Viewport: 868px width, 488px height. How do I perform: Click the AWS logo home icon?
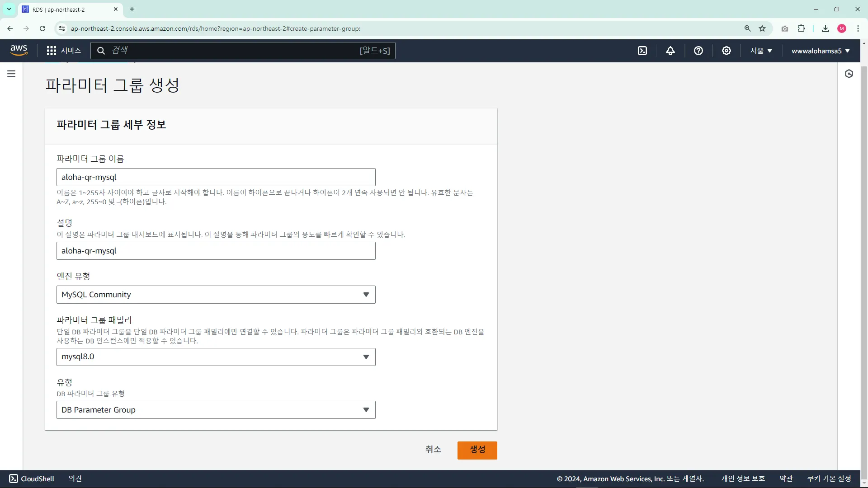pos(19,50)
